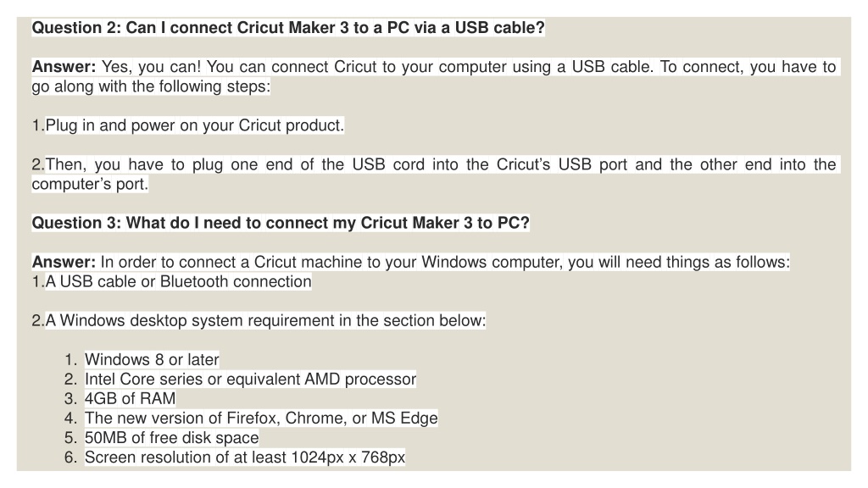Click the 4GB of RAM list item
The height and width of the screenshot is (488, 868).
coord(130,399)
